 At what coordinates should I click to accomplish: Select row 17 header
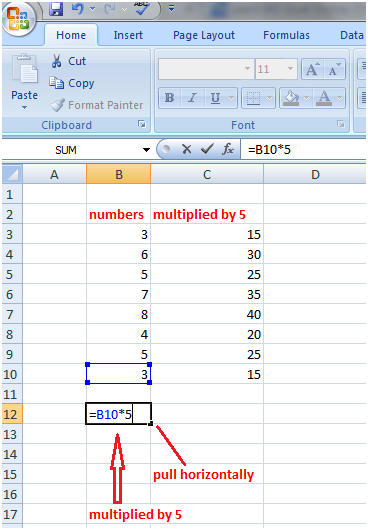click(13, 514)
